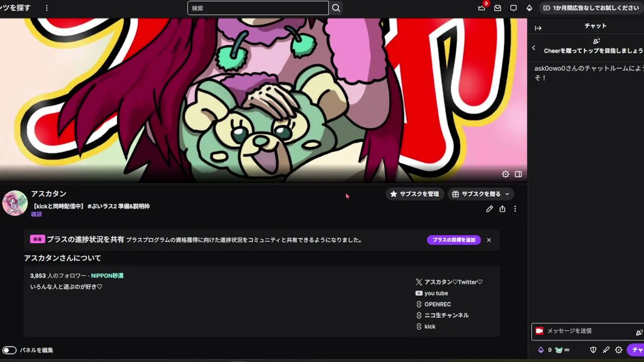Click the 新着 badge on banner
The image size is (644, 362).
[x=38, y=240]
